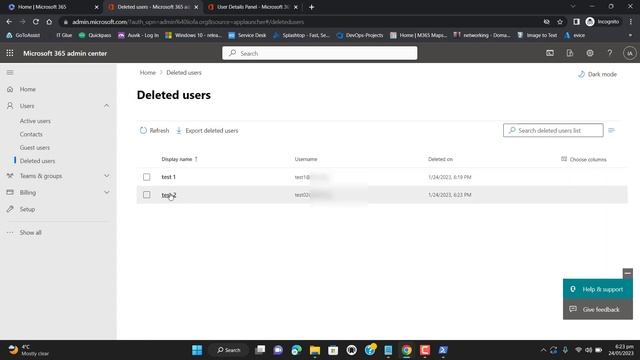Viewport: 640px width, 360px height.
Task: Open Chrome from the taskbar
Action: [x=407, y=350]
